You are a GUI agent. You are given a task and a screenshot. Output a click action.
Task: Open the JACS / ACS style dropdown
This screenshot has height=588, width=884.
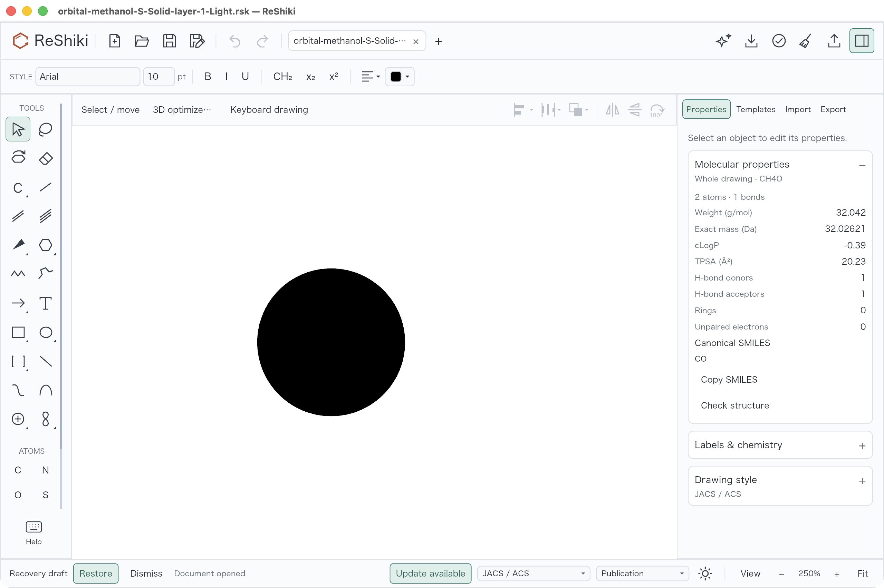point(533,574)
